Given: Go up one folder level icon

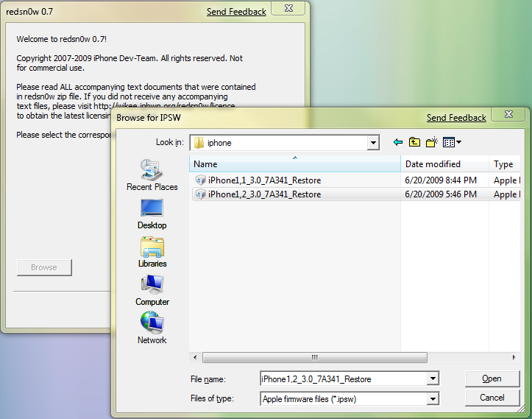Looking at the screenshot, I should [x=414, y=142].
